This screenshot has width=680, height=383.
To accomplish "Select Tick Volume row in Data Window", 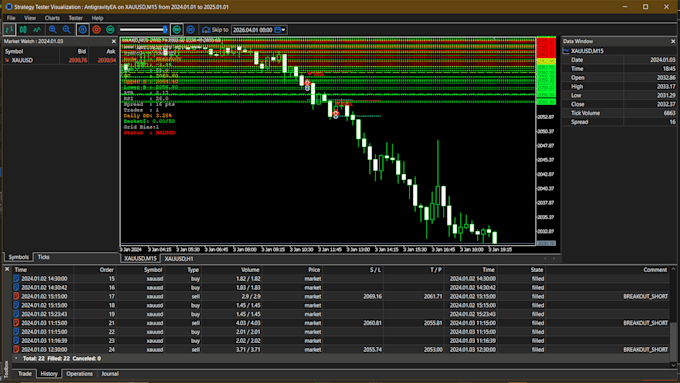I will (x=619, y=113).
